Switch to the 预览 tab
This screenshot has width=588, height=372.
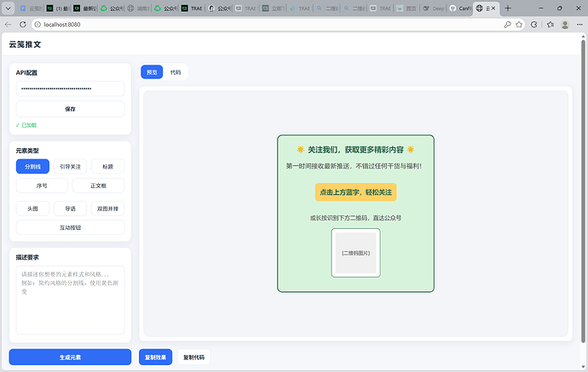point(152,72)
